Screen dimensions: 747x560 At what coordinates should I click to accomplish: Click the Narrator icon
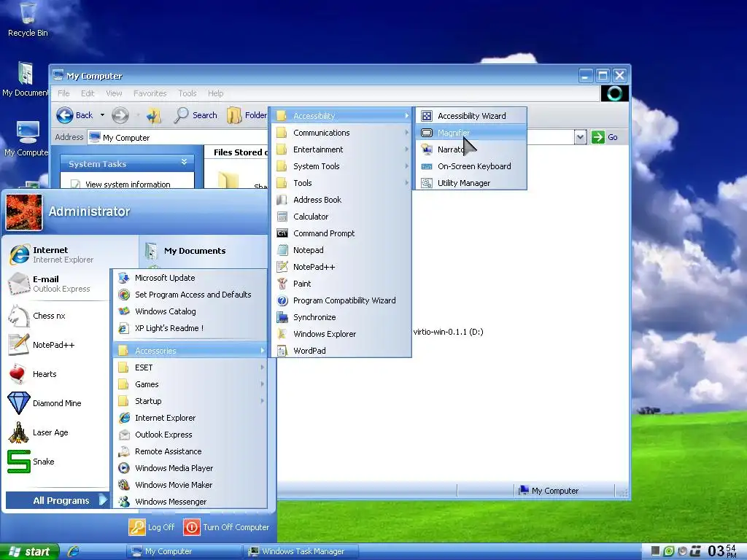(427, 149)
